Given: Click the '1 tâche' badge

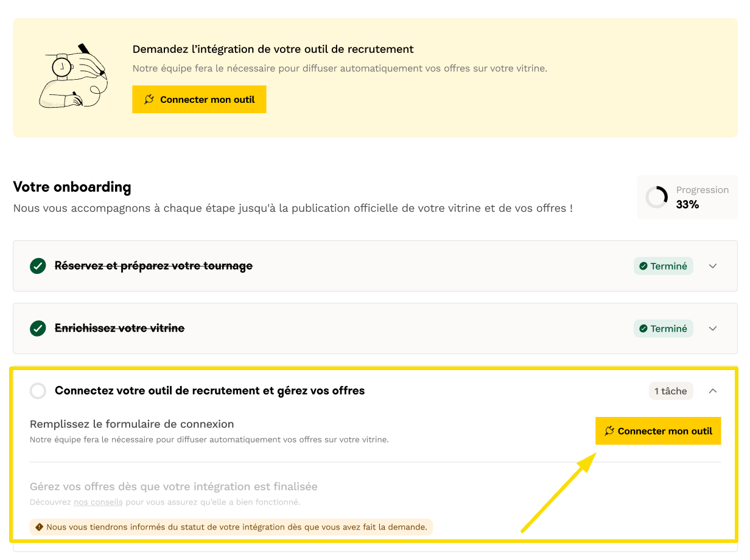Looking at the screenshot, I should point(670,391).
